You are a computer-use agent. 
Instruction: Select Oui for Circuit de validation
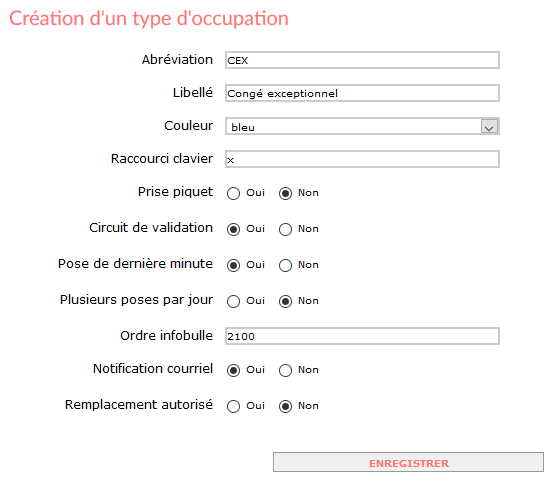point(233,229)
